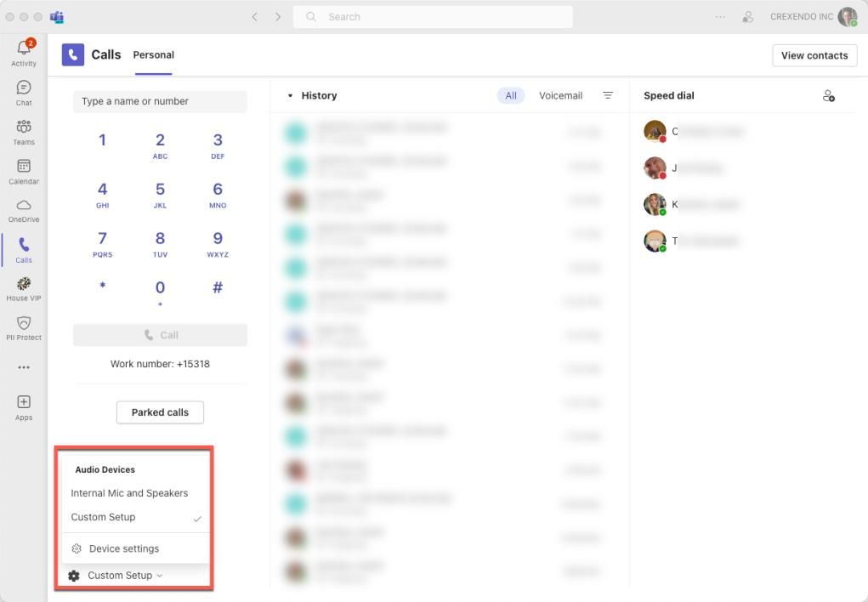Click the Search box at top
This screenshot has height=602, width=868.
point(433,17)
